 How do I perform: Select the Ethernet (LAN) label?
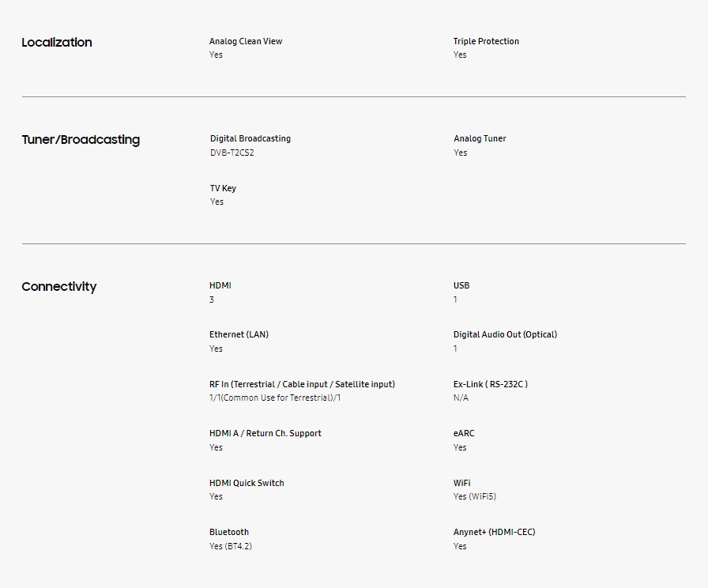coord(239,334)
